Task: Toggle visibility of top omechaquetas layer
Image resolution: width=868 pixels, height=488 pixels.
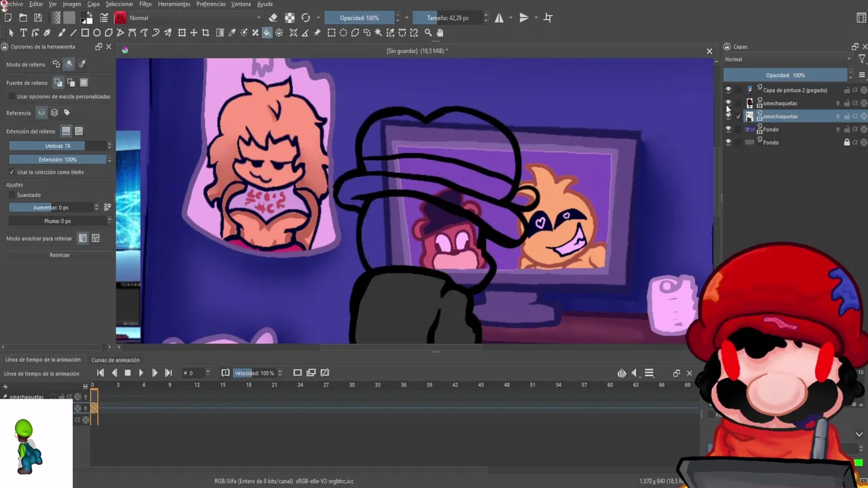Action: tap(728, 103)
